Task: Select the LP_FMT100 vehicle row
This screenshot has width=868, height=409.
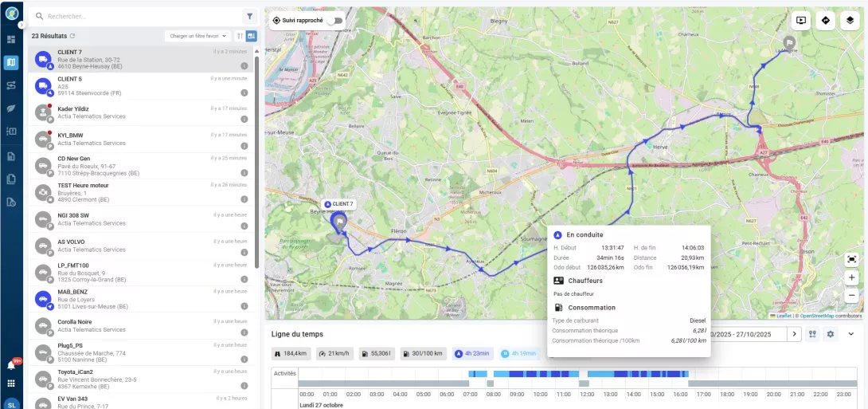Action: (x=141, y=272)
